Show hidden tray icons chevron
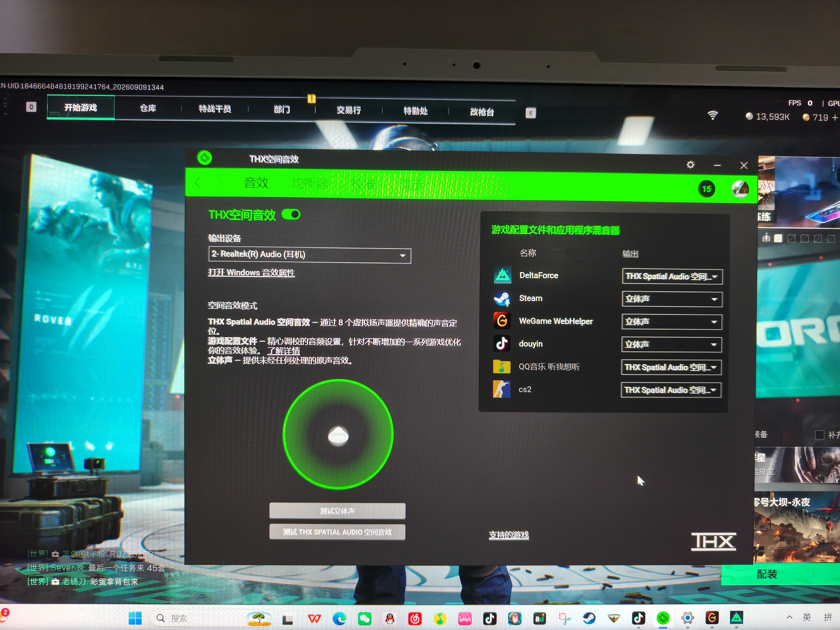Viewport: 840px width, 630px height. coord(790,617)
